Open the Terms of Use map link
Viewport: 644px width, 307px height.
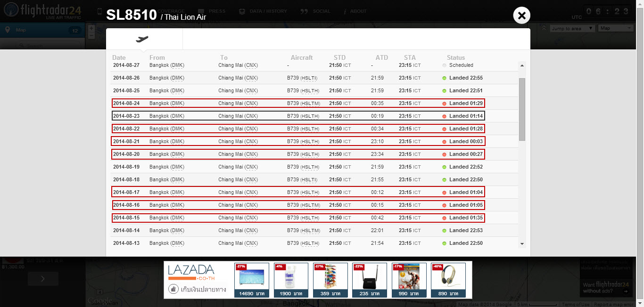tap(575, 305)
